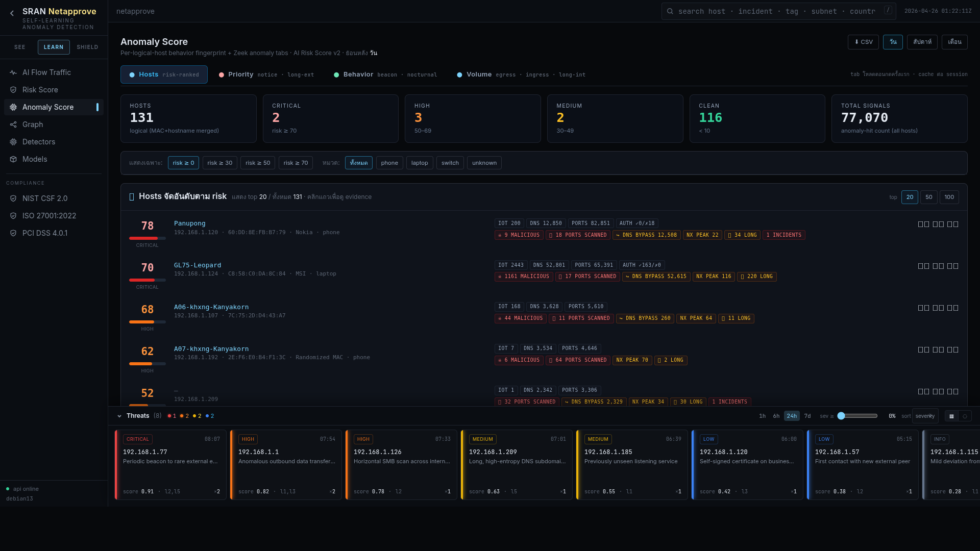Open the Panupong host details link

189,223
